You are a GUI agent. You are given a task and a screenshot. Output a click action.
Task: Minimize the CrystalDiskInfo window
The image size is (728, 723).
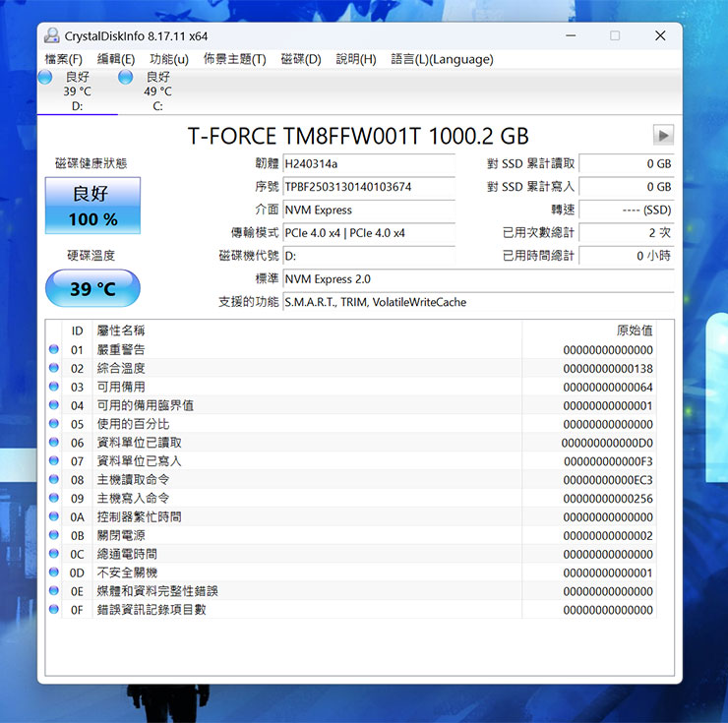[571, 35]
